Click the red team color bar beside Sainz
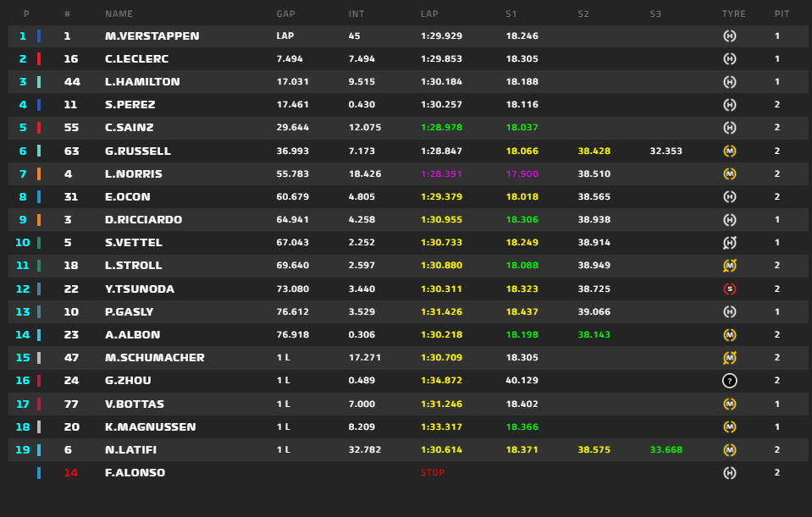The image size is (812, 517). click(39, 128)
